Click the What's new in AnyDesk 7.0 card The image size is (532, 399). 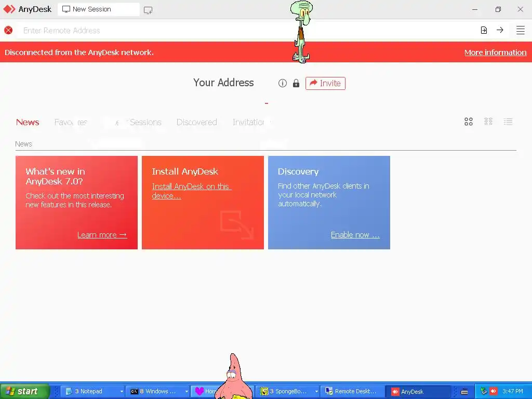[77, 203]
